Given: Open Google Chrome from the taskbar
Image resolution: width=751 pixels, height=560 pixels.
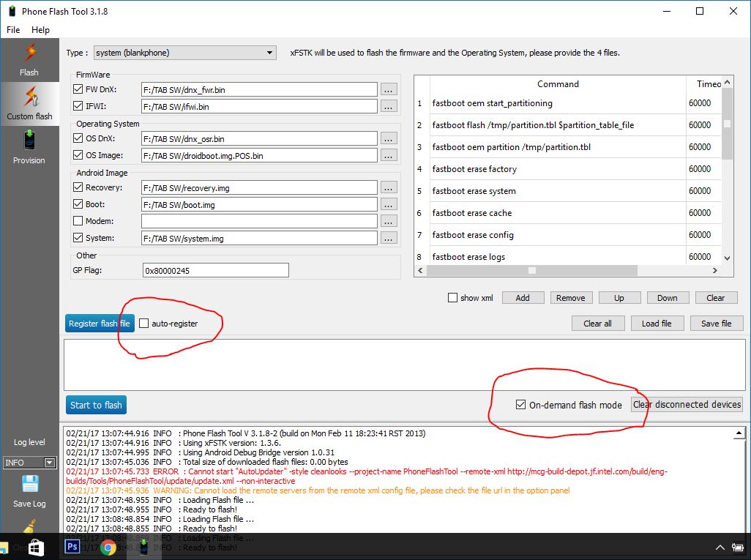Looking at the screenshot, I should coord(108,547).
